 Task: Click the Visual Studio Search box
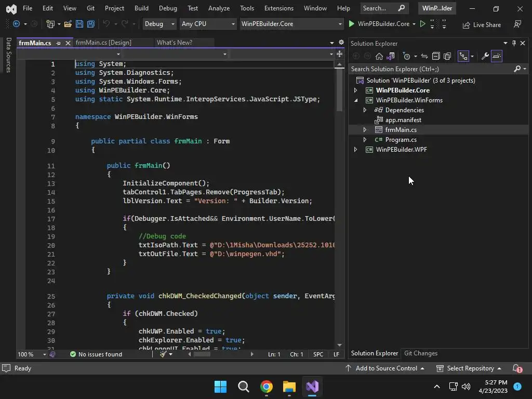pyautogui.click(x=384, y=8)
